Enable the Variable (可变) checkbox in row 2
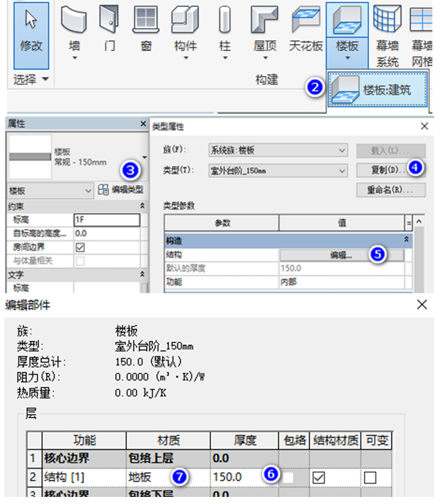This screenshot has width=442, height=504. pyautogui.click(x=370, y=478)
